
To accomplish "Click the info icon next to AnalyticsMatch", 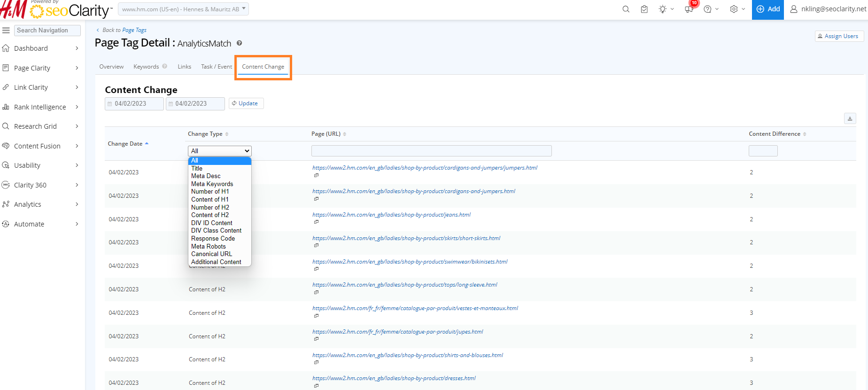I will coord(239,43).
